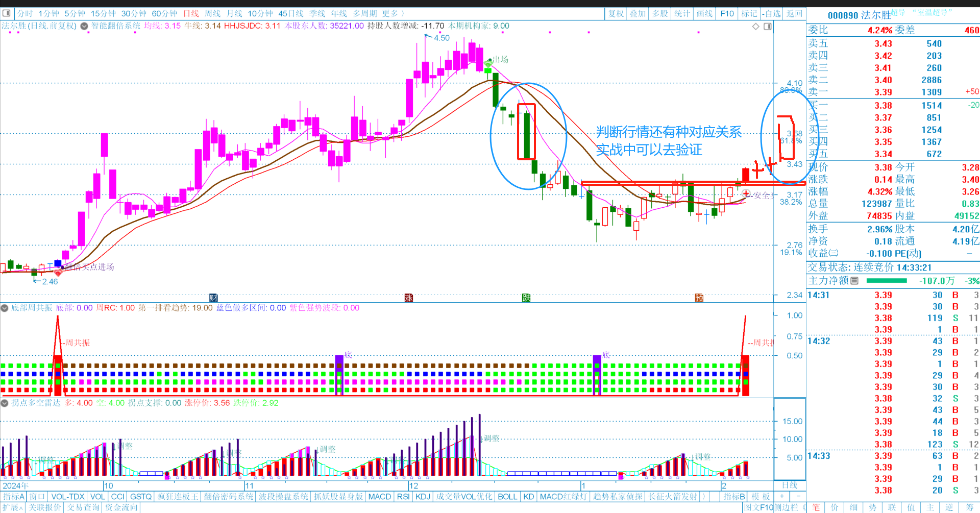Toggle right panel icon above the chart

pos(767,27)
